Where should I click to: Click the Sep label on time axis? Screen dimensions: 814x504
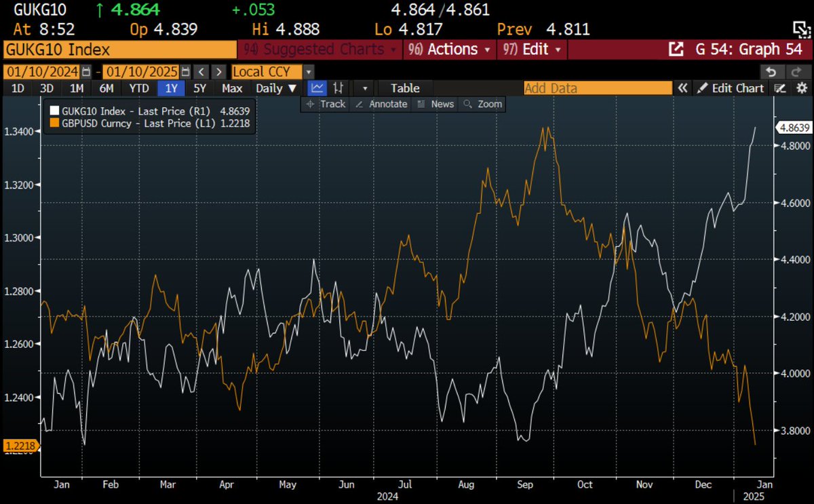pos(524,484)
